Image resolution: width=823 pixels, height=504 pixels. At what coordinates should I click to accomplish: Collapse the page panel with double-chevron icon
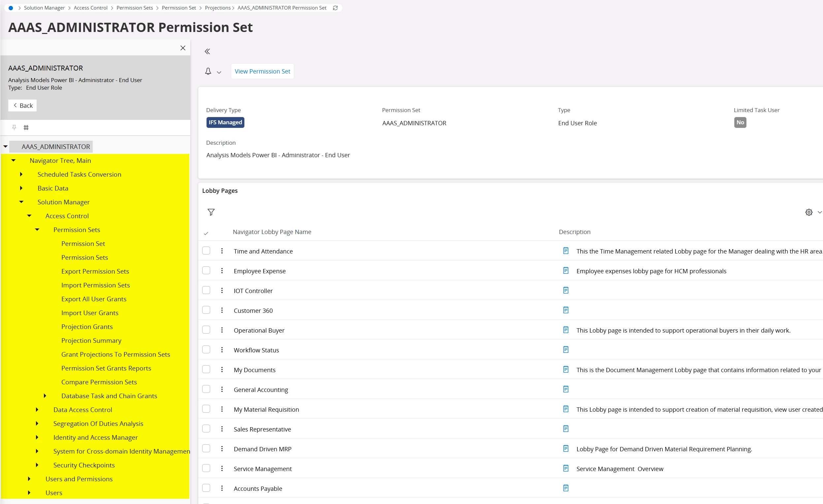point(207,51)
